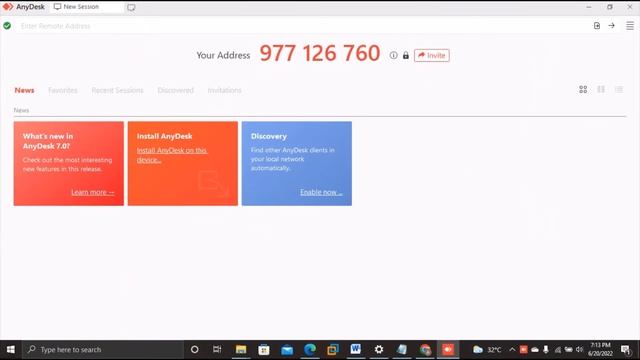Open File Explorer from the taskbar
Image resolution: width=640 pixels, height=360 pixels.
tap(241, 349)
